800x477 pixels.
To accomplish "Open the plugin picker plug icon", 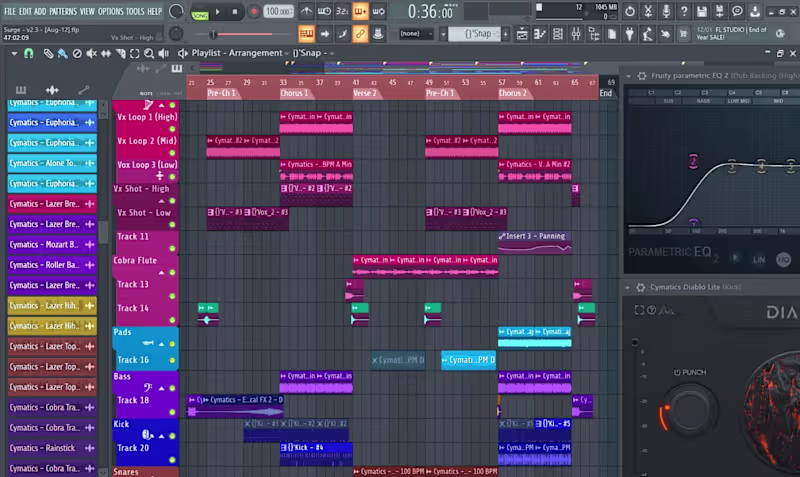I will (x=630, y=34).
